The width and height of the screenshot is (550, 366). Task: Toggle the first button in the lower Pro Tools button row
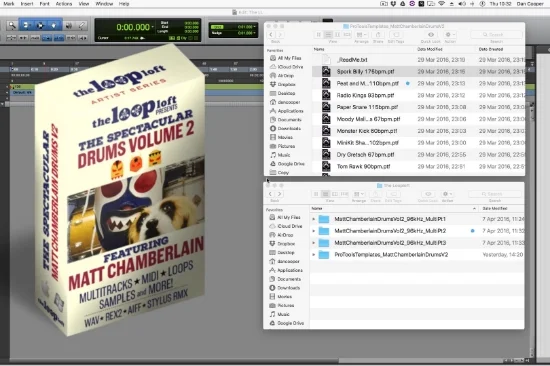(11, 38)
